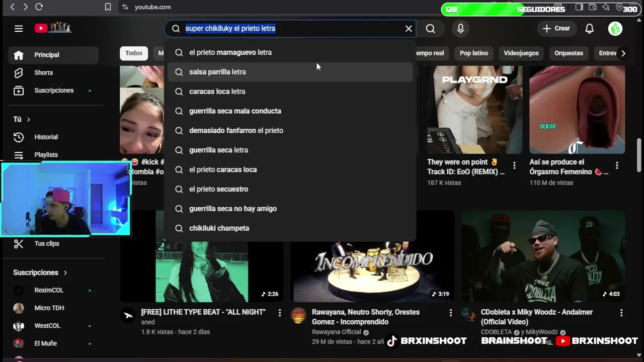Open the "[FREE] LITHE TYPE BEAT" title
Screen dimensions: 644x362
click(203, 312)
